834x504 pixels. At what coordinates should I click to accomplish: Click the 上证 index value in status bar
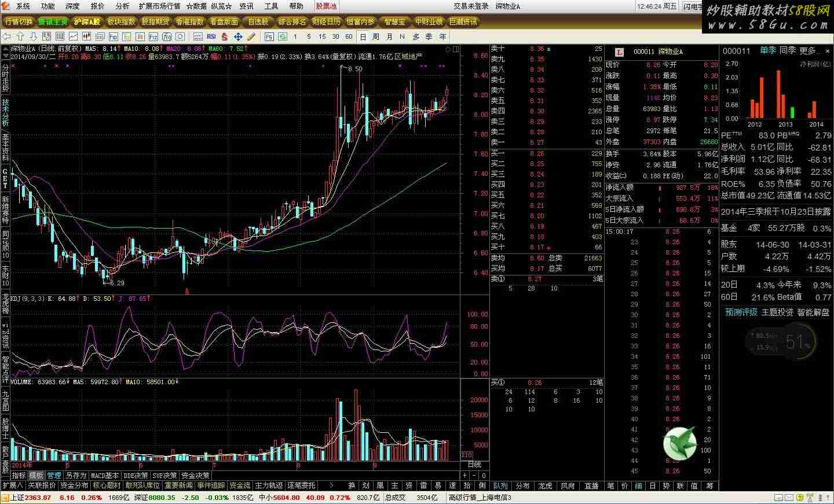pos(38,497)
